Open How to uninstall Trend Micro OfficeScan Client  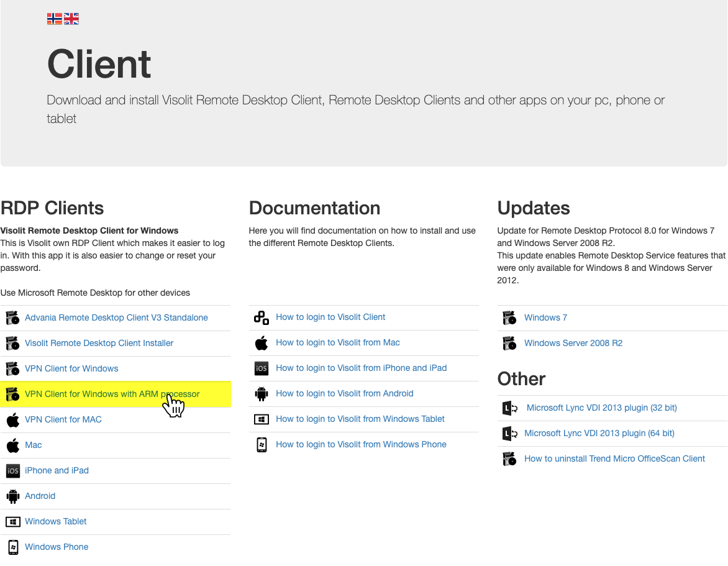point(614,459)
